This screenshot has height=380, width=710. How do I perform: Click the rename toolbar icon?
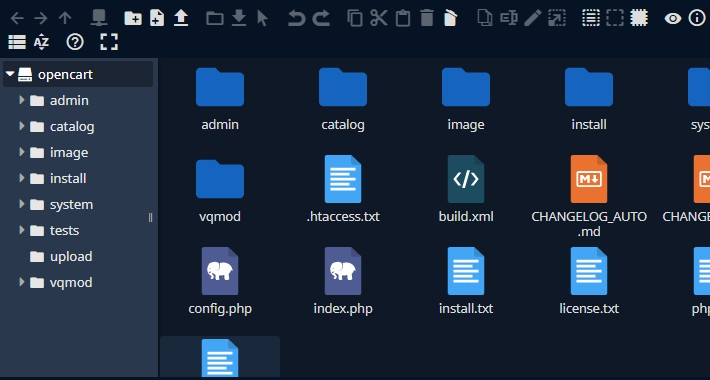click(509, 18)
